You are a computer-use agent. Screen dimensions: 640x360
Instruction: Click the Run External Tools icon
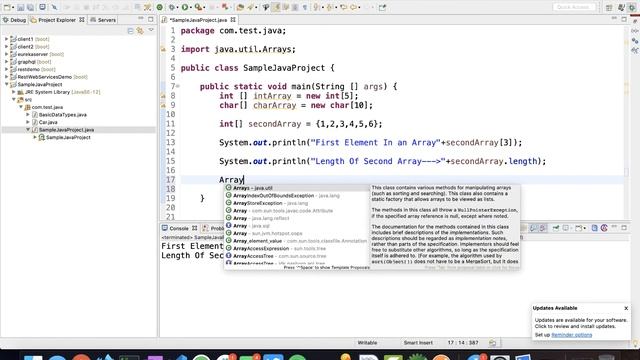(x=198, y=7)
